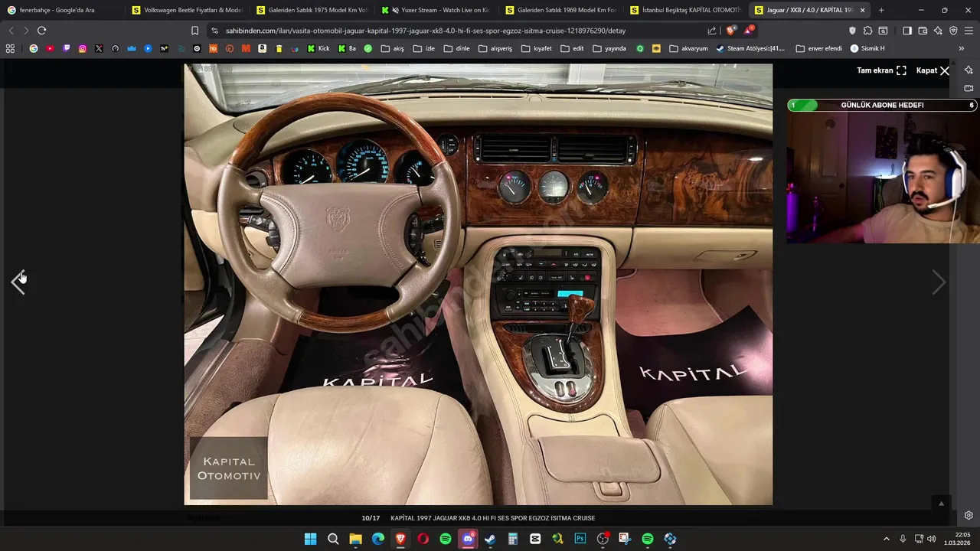
Task: Click the taskbar volume speaker icon
Action: click(932, 539)
